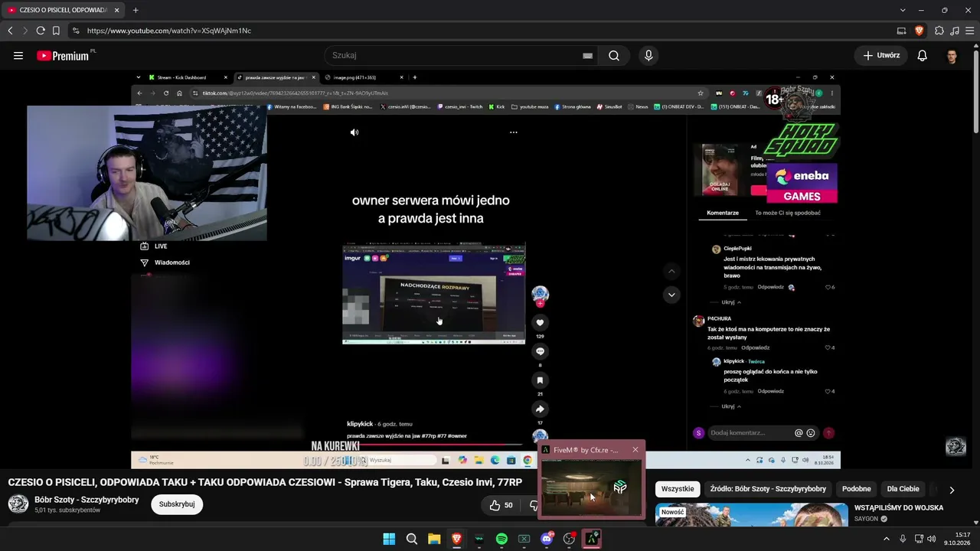Image resolution: width=980 pixels, height=551 pixels.
Task: Like the video with thumbs up
Action: click(x=501, y=505)
